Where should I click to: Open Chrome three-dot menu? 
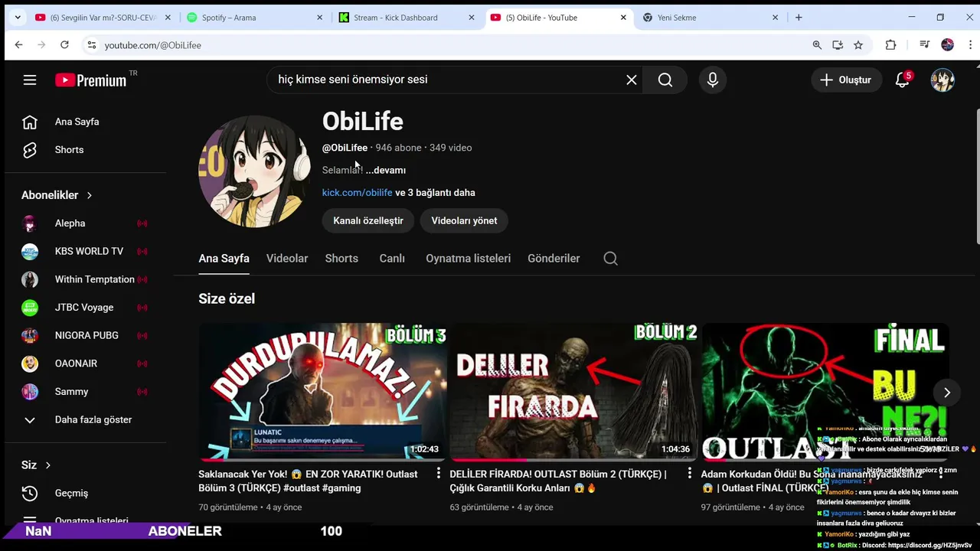tap(970, 45)
